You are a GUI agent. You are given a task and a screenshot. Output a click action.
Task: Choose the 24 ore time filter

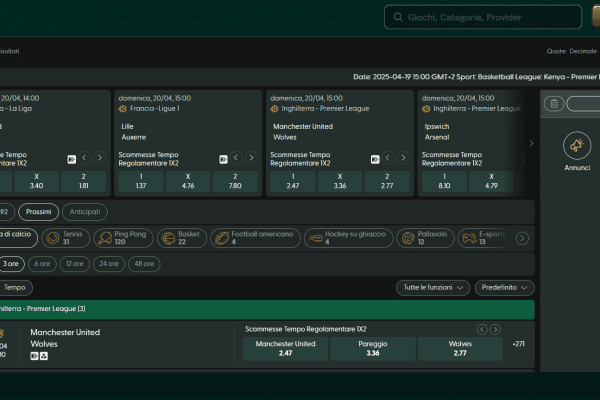pyautogui.click(x=109, y=264)
